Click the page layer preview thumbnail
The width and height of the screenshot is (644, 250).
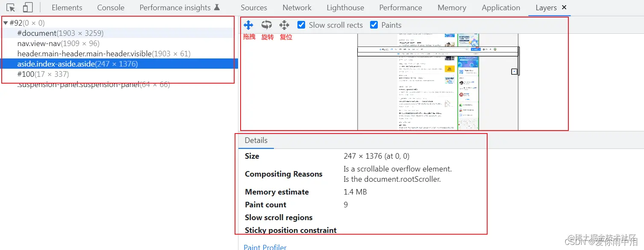point(438,82)
